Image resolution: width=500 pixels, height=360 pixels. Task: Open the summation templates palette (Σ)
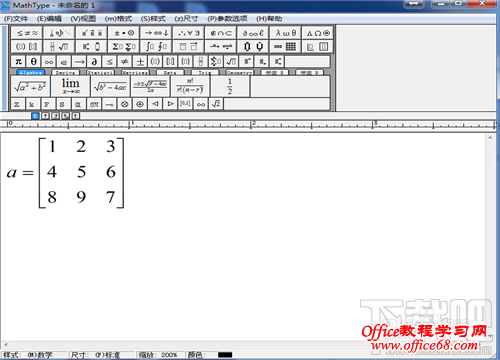tap(124, 46)
